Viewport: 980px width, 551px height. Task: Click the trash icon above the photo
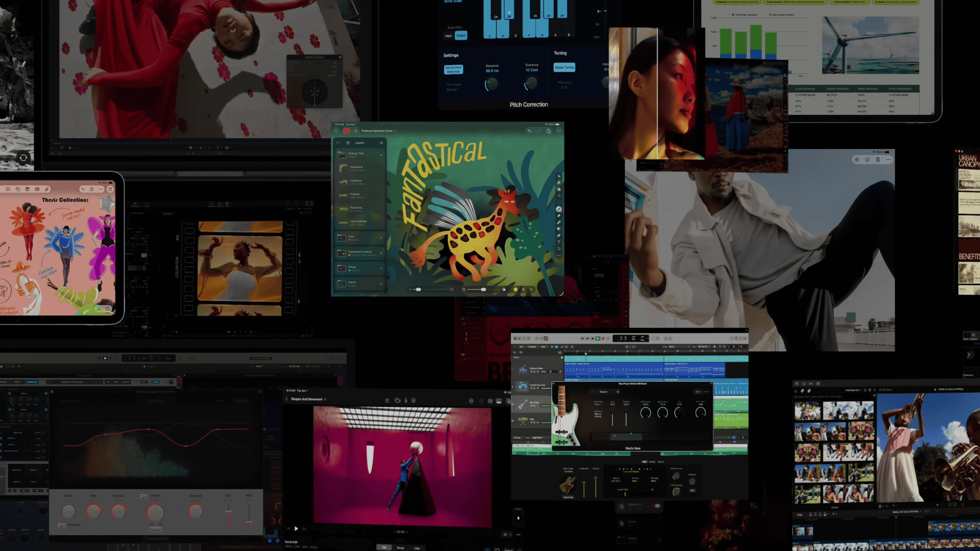pos(878,160)
